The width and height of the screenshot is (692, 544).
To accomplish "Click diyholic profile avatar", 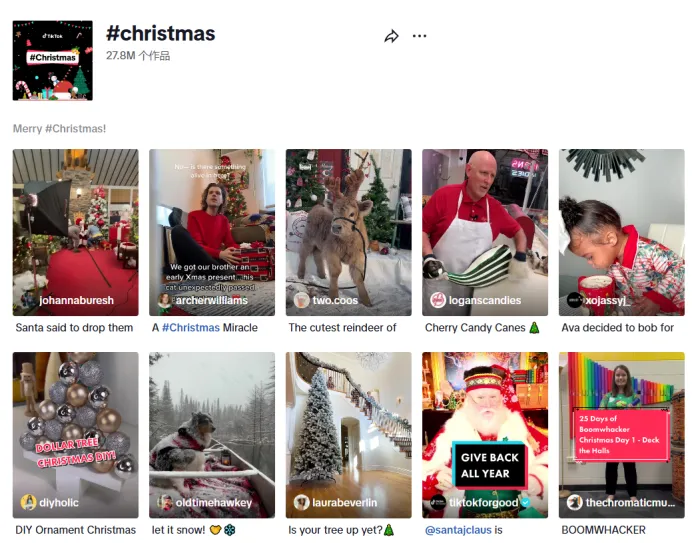I will tap(29, 502).
